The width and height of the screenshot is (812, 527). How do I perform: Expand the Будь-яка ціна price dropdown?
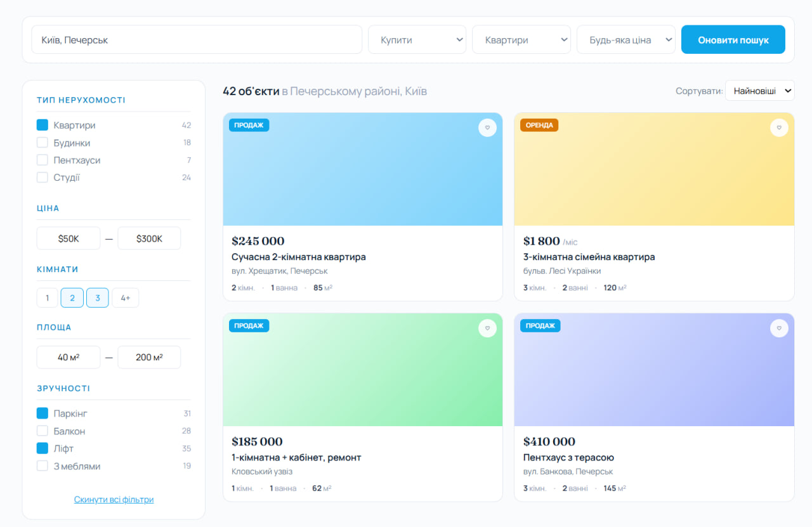pos(625,40)
